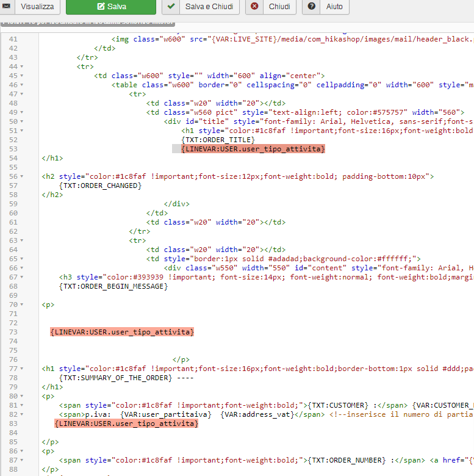Viewport: 474px width, 476px height.
Task: Click line number 73 in the gutter
Action: [13, 332]
